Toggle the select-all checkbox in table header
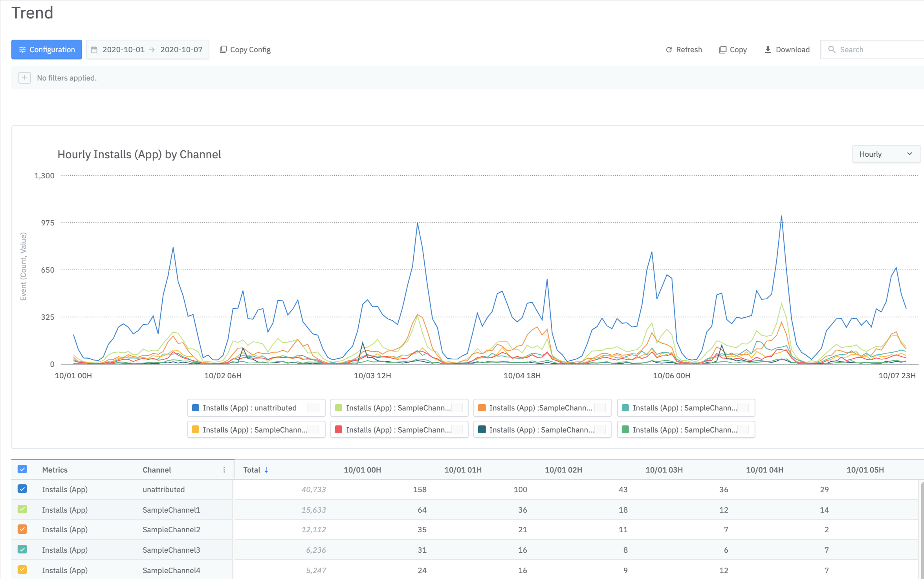 pos(22,469)
